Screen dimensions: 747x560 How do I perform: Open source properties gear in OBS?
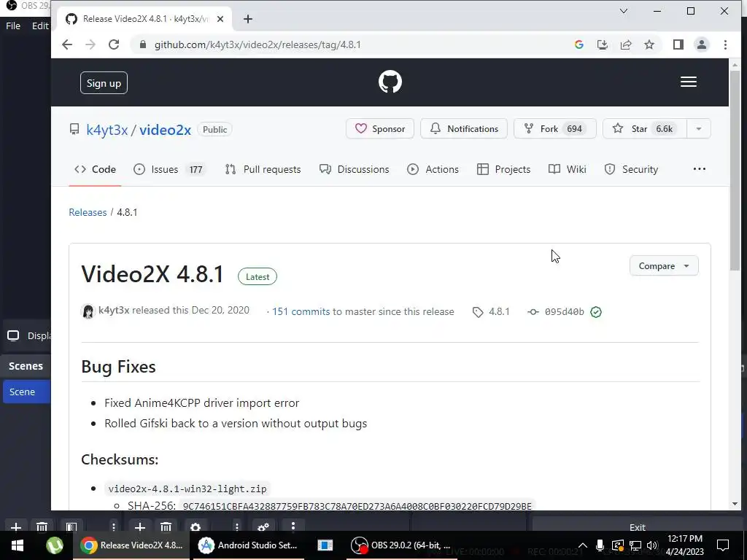(196, 527)
